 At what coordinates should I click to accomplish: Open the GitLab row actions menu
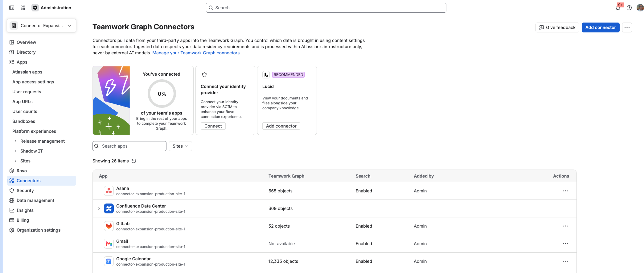click(x=565, y=226)
